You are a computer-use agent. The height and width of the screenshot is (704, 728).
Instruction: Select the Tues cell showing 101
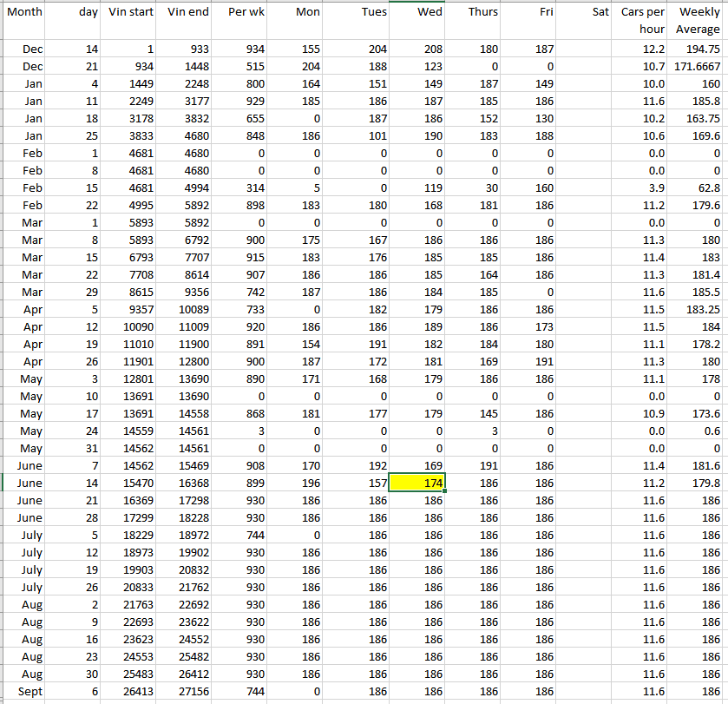click(361, 136)
